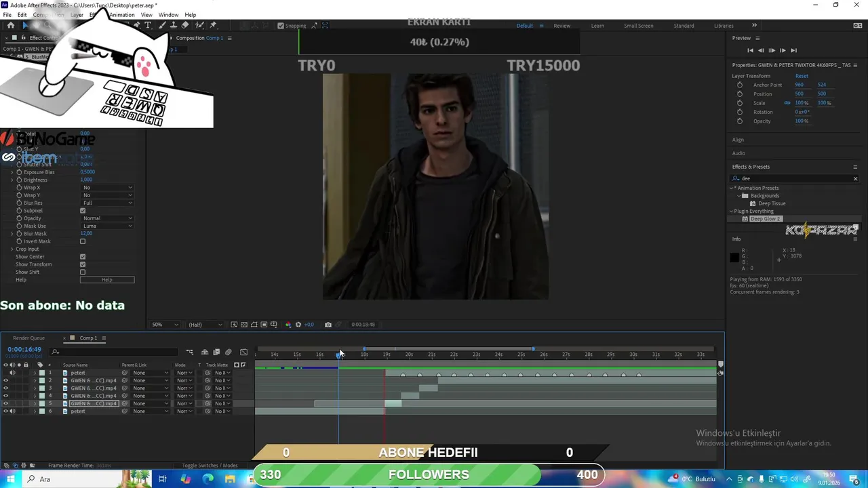Click composition mini-flowchart icon in timeline

click(190, 352)
